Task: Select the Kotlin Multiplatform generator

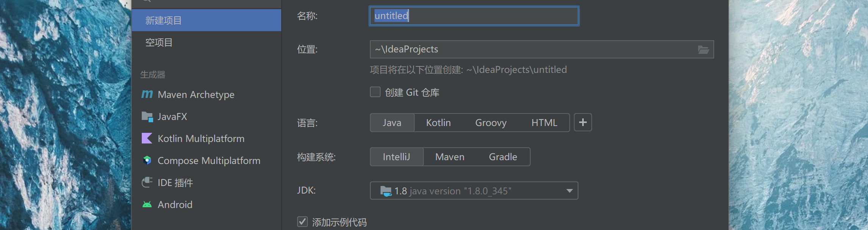Action: click(201, 139)
